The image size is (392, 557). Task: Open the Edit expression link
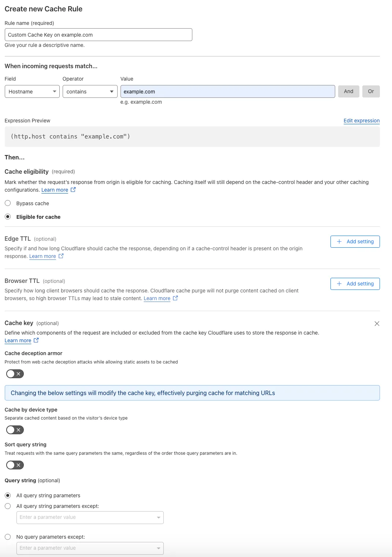click(361, 121)
